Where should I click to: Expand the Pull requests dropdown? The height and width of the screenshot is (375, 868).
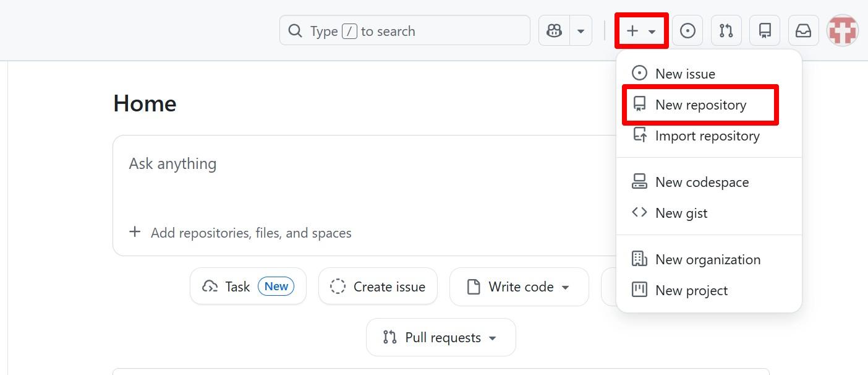(441, 338)
